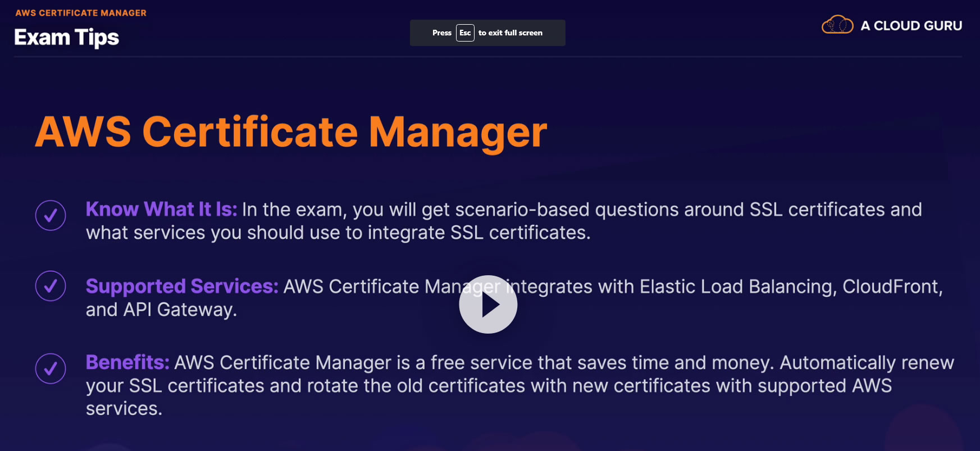Click the Automatically renew phrase
Viewport: 980px width, 451px height.
pos(867,363)
